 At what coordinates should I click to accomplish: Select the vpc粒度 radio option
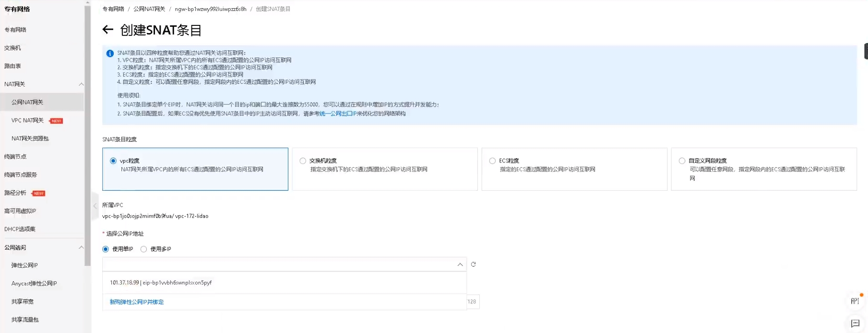click(x=113, y=161)
